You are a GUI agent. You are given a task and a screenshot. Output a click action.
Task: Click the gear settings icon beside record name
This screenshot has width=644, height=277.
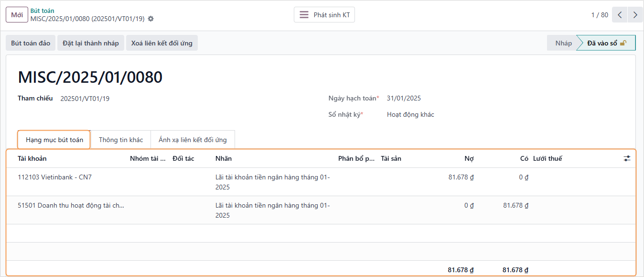(151, 19)
